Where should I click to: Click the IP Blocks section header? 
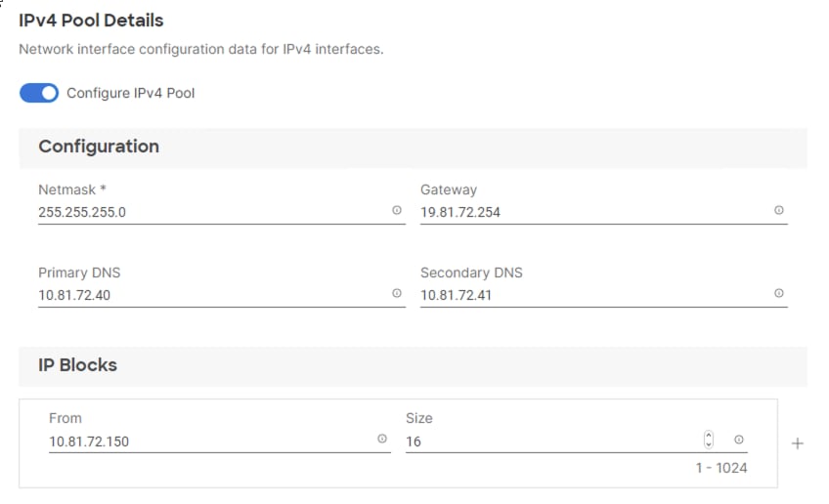[77, 365]
